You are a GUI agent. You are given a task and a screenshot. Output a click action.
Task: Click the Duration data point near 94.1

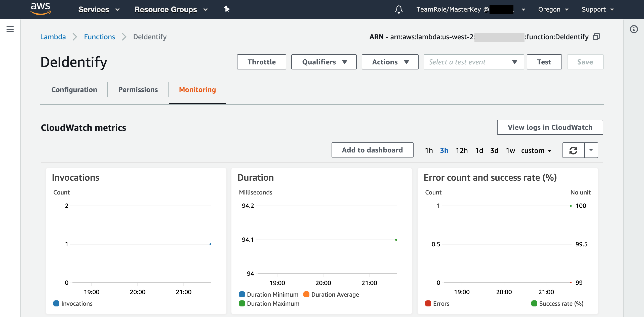pyautogui.click(x=396, y=240)
